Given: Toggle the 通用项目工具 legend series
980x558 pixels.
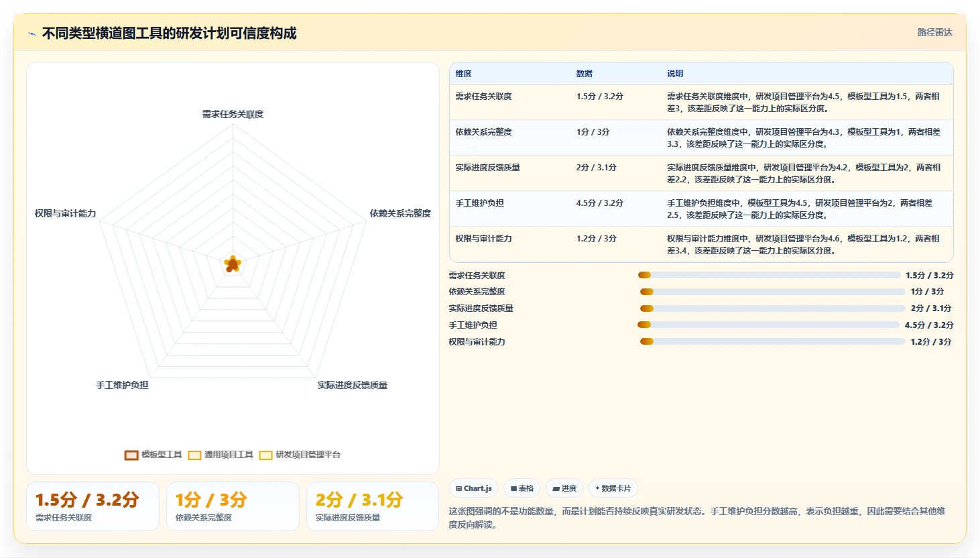Looking at the screenshot, I should 221,455.
